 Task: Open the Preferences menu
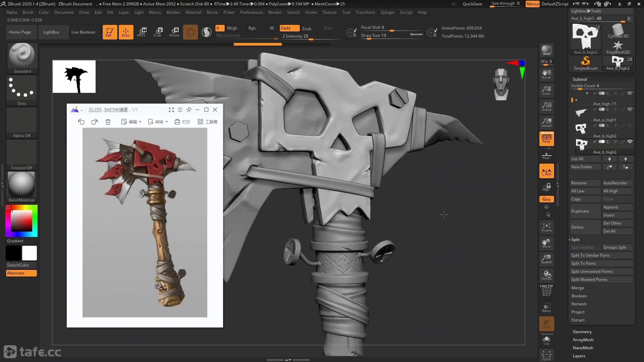(251, 12)
